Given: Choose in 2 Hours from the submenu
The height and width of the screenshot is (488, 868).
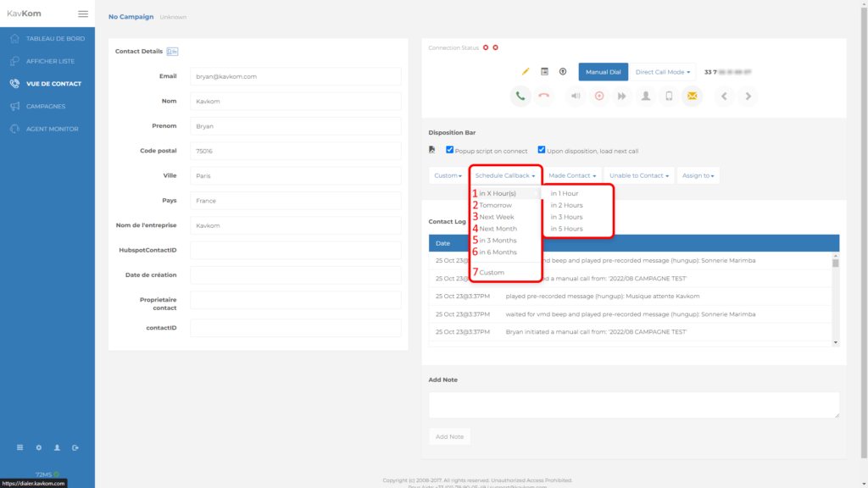Looking at the screenshot, I should [566, 205].
